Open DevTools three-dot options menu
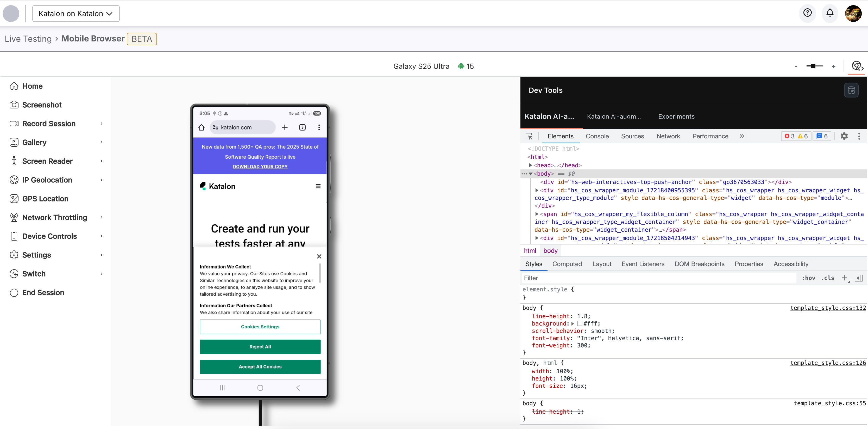Screen dimensions: 868x429 tap(859, 136)
